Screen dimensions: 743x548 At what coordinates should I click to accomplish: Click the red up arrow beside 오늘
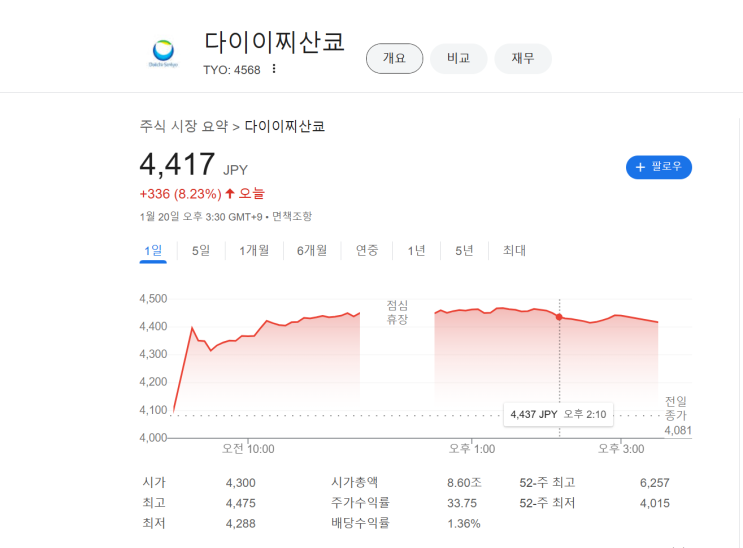(x=230, y=193)
